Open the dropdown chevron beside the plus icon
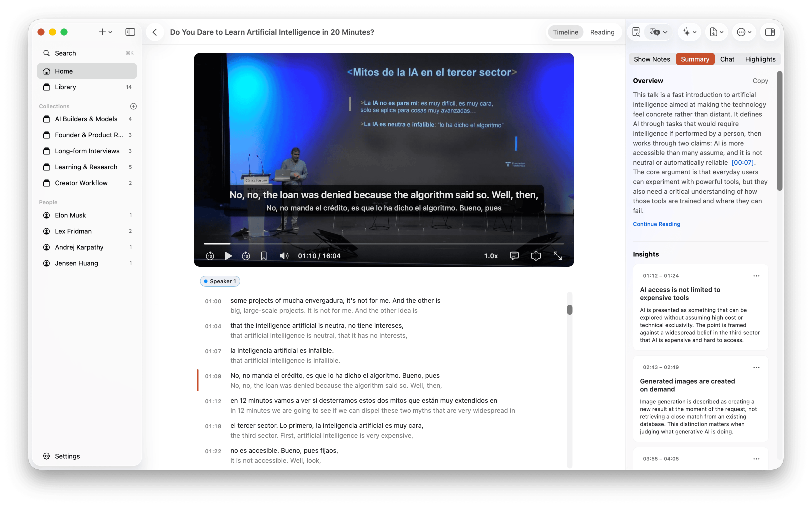 tap(110, 32)
